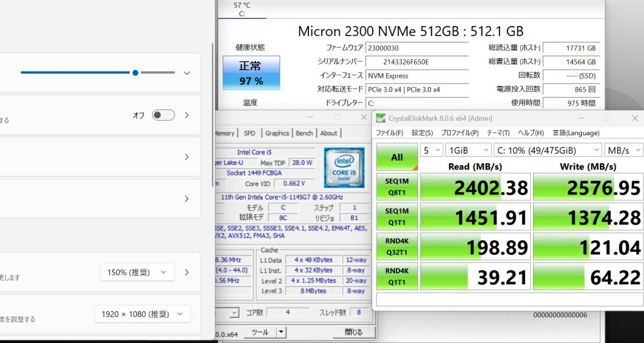Run the SEQ1M Q8T1 benchmark
Image resolution: width=644 pixels, height=343 pixels.
[397, 187]
